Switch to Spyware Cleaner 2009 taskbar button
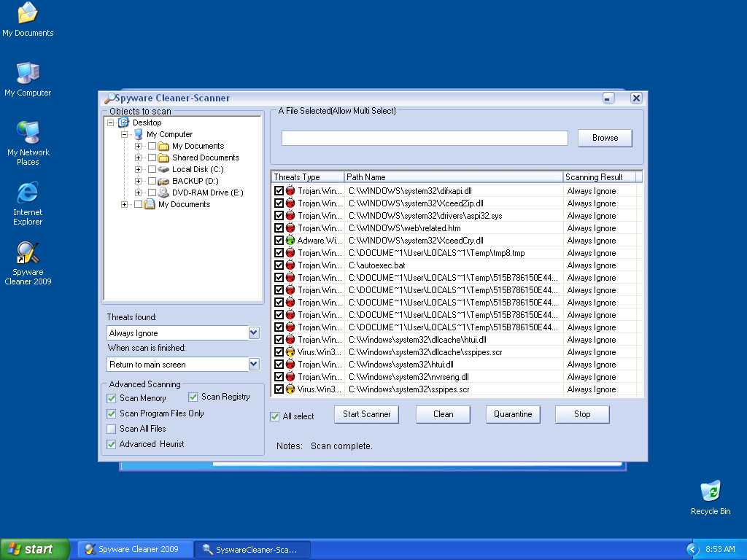This screenshot has height=560, width=747. 136,549
